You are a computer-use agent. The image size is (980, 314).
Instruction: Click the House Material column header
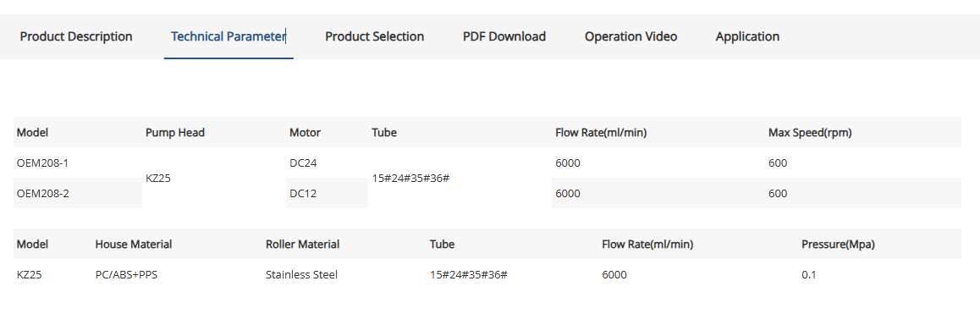point(134,244)
